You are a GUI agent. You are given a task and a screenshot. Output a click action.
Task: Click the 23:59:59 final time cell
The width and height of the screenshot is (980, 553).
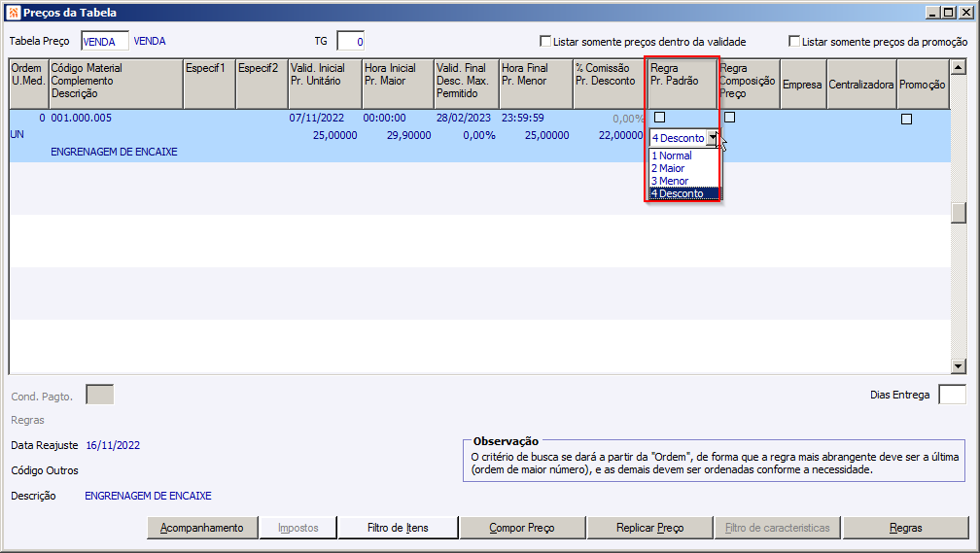pos(522,118)
